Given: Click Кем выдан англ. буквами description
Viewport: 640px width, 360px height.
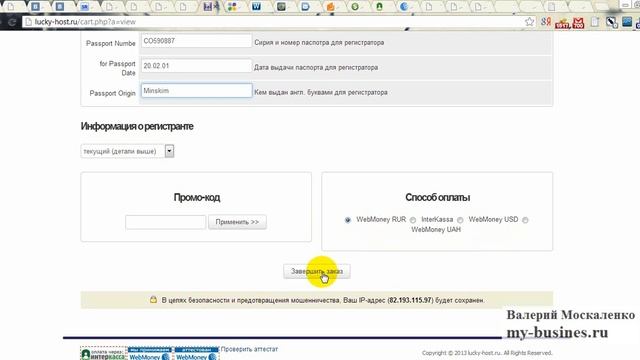Looking at the screenshot, I should point(321,92).
